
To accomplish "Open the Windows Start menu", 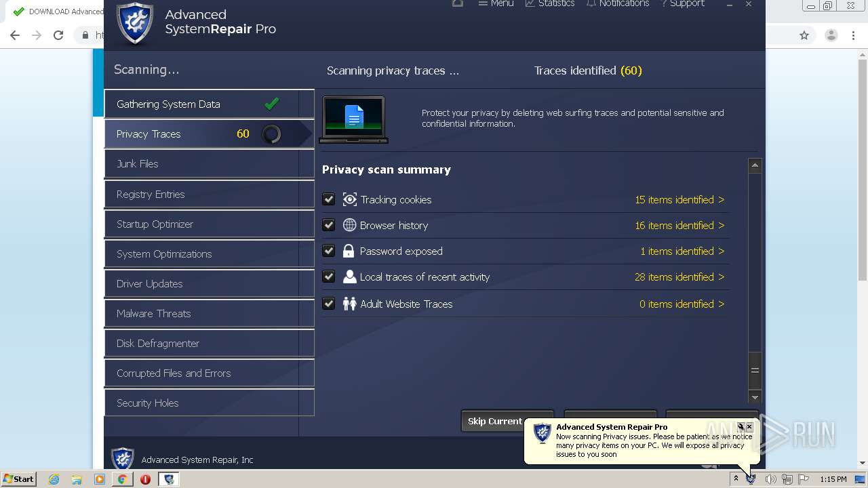I will click(x=19, y=479).
